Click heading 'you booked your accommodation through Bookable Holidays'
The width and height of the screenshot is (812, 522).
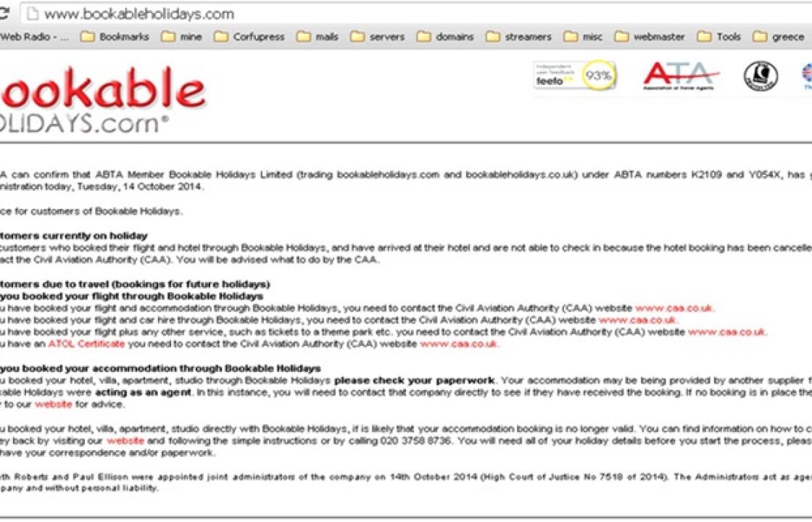coord(160,368)
